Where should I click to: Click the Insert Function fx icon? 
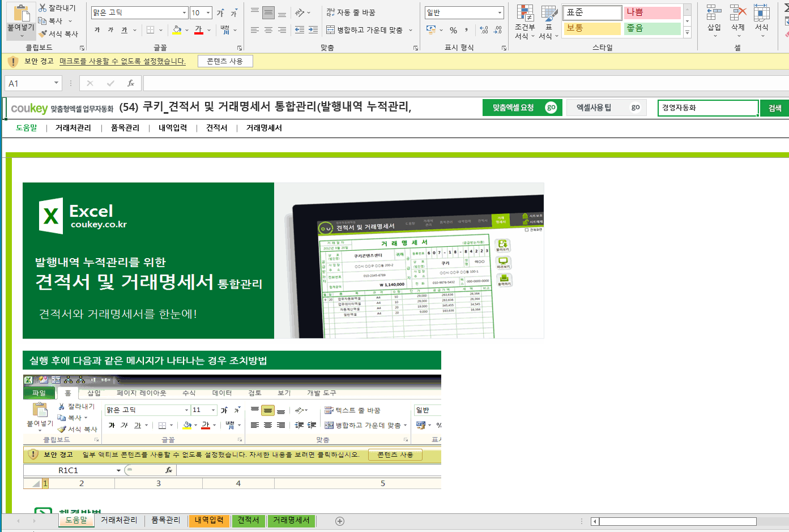(x=131, y=83)
